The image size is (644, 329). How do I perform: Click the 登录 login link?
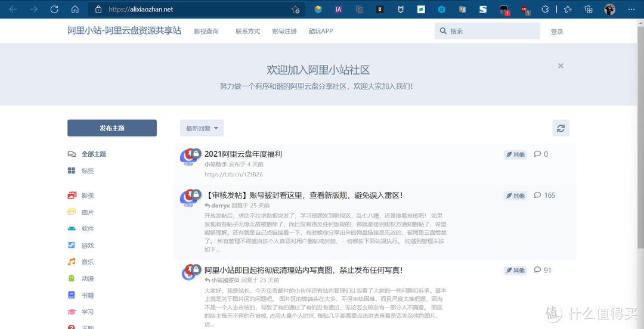(x=557, y=32)
